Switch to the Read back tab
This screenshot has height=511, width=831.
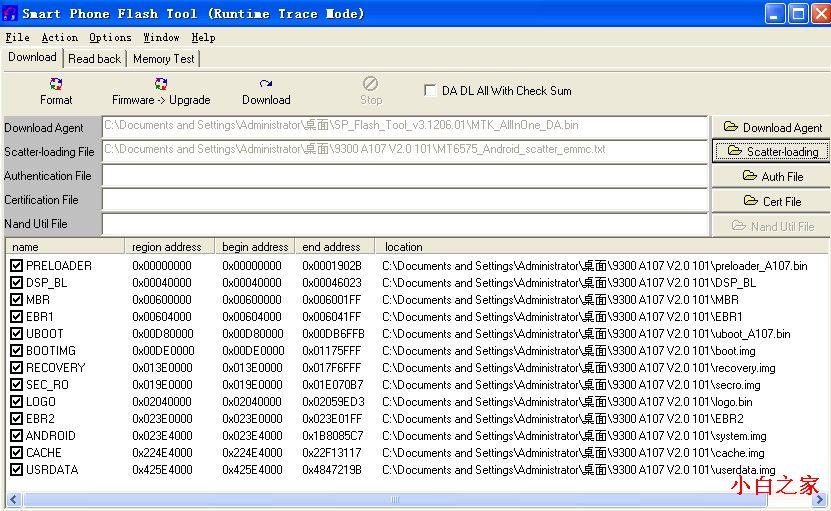(x=94, y=59)
